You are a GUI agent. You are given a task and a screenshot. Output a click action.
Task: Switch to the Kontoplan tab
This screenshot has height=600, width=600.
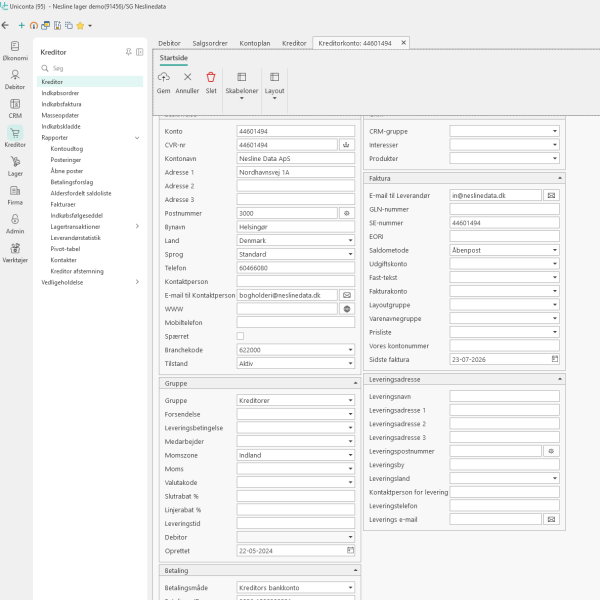coord(255,43)
